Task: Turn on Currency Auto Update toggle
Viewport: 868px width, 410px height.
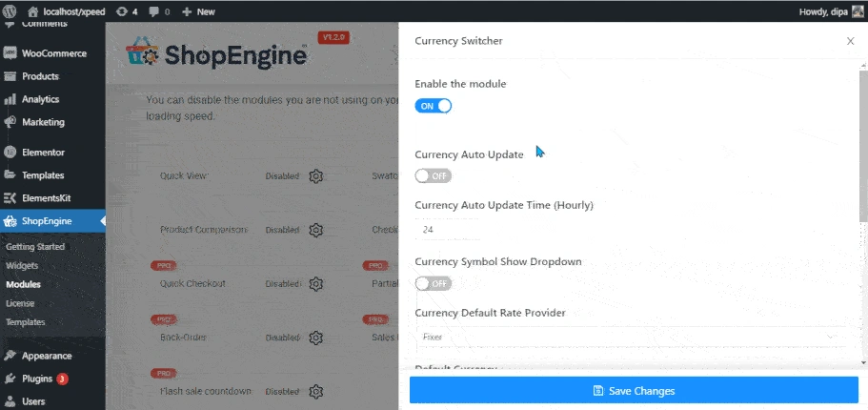Action: [434, 176]
